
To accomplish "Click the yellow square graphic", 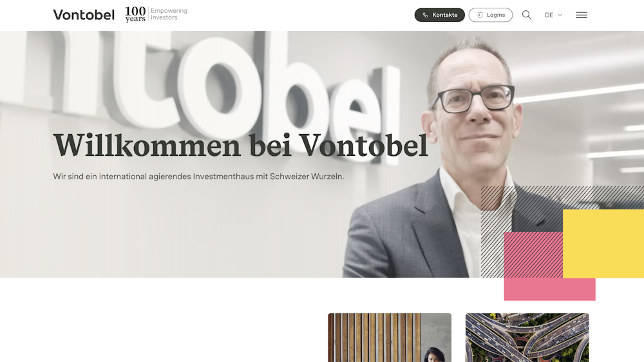I will [603, 243].
